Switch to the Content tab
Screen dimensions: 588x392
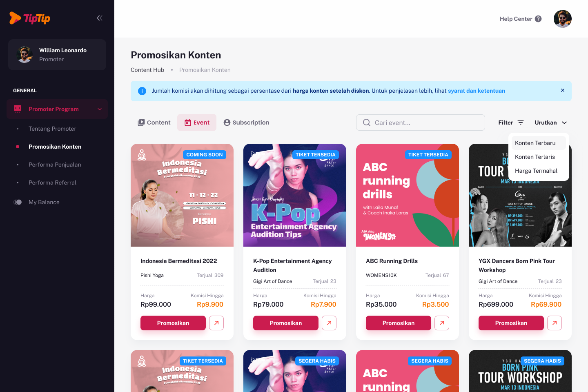(154, 122)
